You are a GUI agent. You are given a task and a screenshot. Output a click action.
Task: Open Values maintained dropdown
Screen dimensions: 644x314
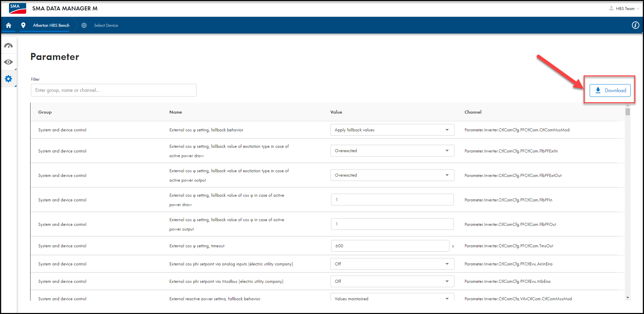tap(392, 297)
